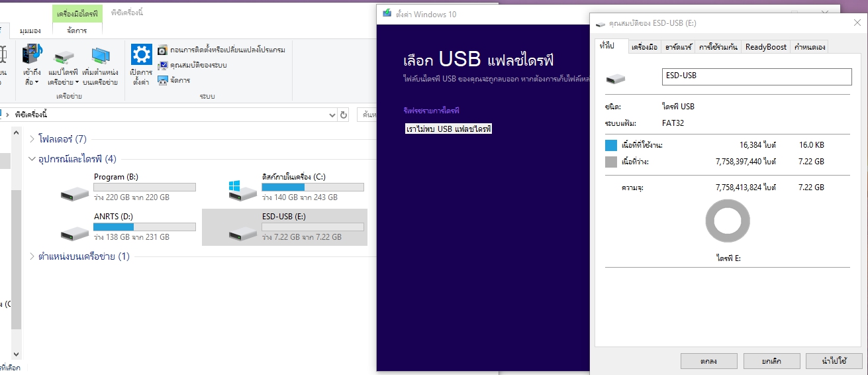The height and width of the screenshot is (375, 868).
Task: Select the Program (B:) drive icon
Action: tap(74, 193)
